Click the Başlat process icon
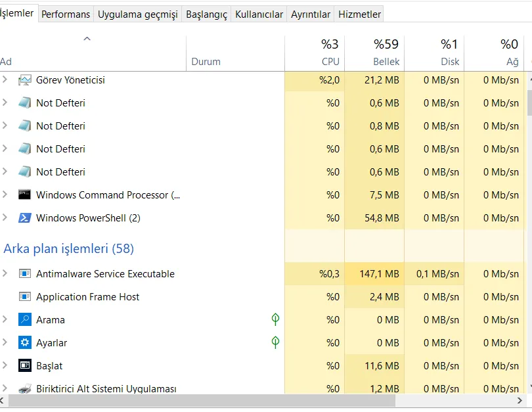The height and width of the screenshot is (412, 532). pyautogui.click(x=25, y=366)
